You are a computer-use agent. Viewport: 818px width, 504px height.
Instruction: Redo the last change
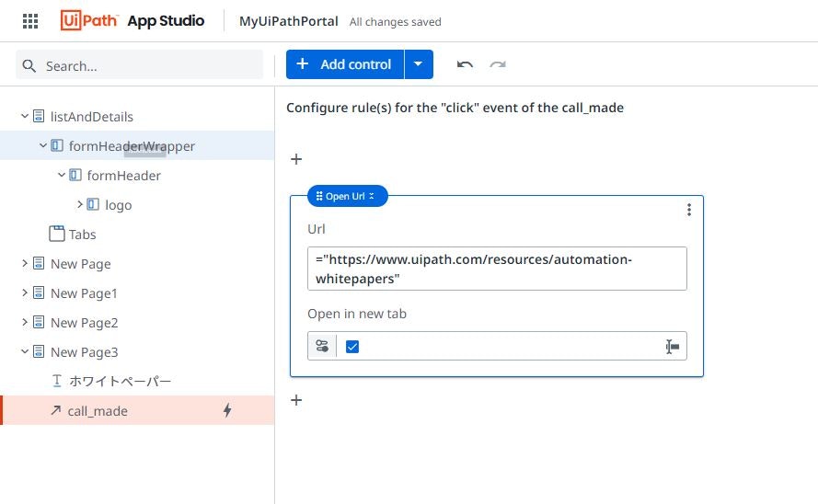click(498, 64)
